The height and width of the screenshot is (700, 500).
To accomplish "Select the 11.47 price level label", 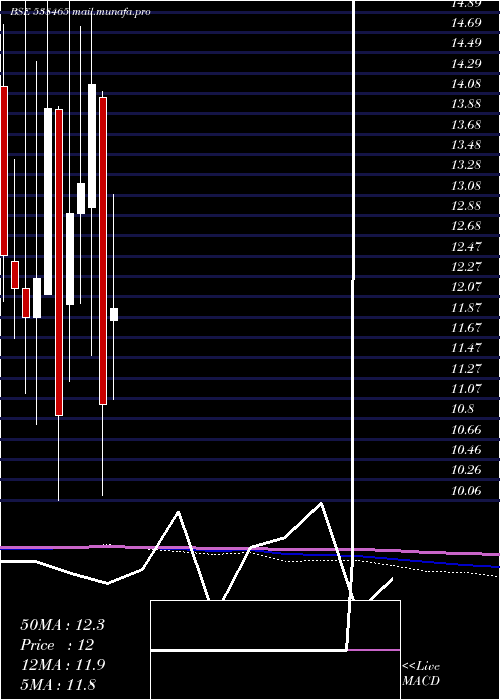I will pyautogui.click(x=466, y=348).
